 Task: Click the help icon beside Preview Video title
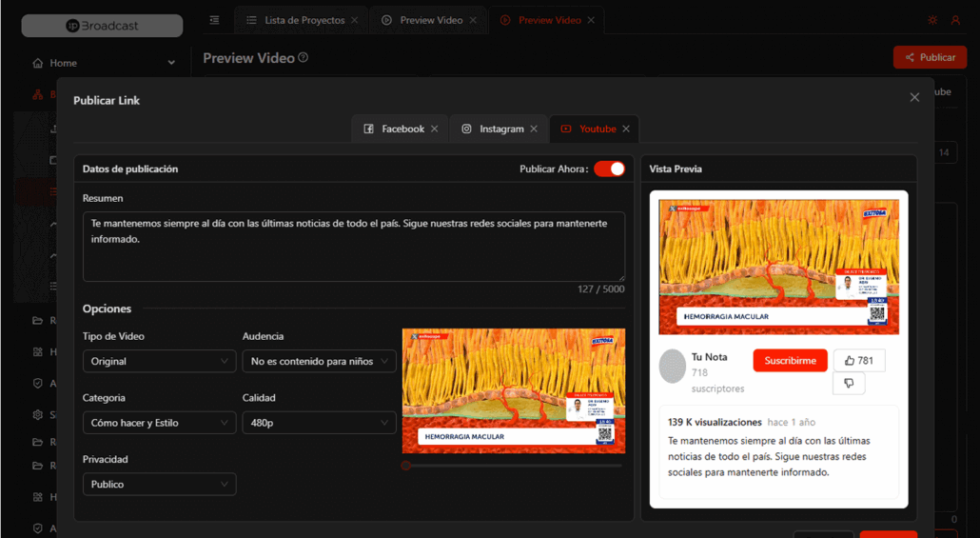[304, 58]
